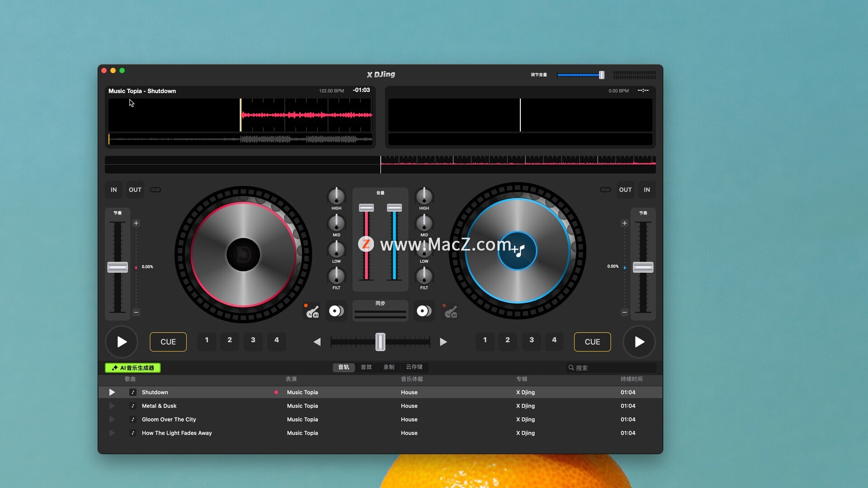Switch to the 音效 tab
The height and width of the screenshot is (488, 868).
click(366, 367)
